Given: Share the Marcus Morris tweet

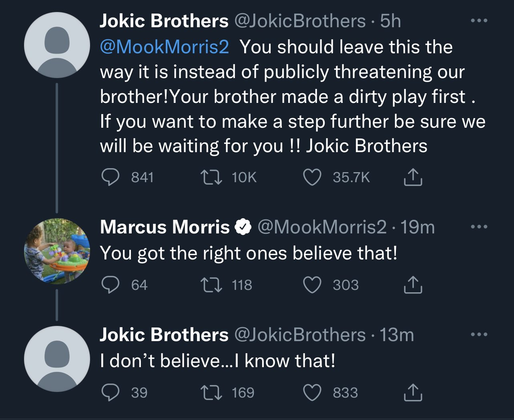Looking at the screenshot, I should 413,285.
